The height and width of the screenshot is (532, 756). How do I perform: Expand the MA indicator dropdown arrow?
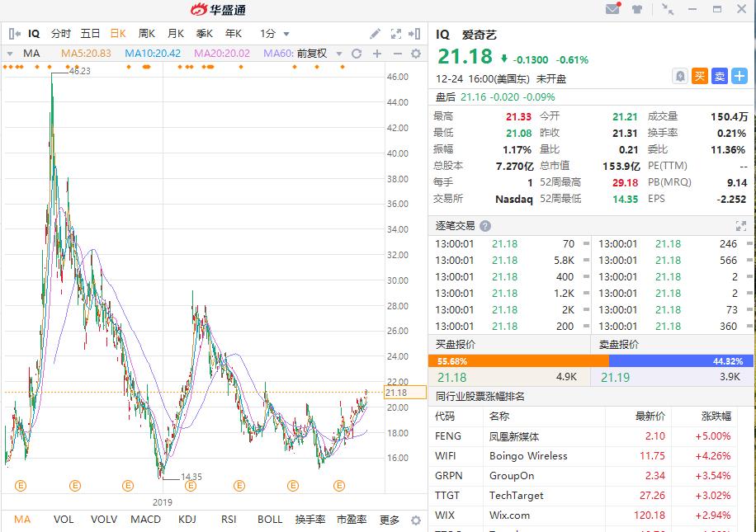point(10,54)
